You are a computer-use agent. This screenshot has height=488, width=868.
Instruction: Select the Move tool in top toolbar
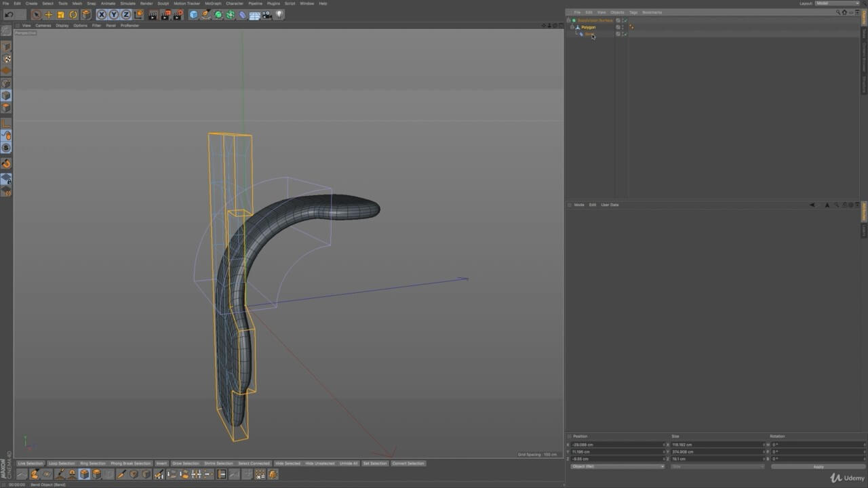click(48, 14)
